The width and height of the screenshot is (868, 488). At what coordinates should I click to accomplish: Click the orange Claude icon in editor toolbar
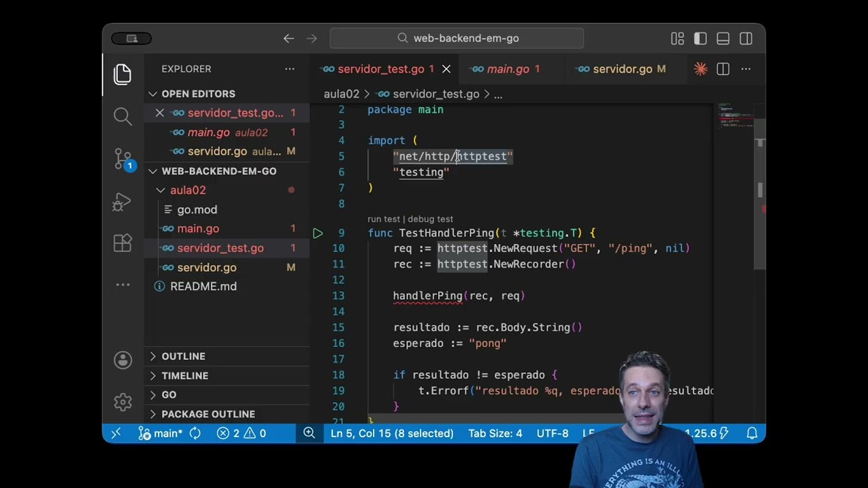click(x=701, y=69)
